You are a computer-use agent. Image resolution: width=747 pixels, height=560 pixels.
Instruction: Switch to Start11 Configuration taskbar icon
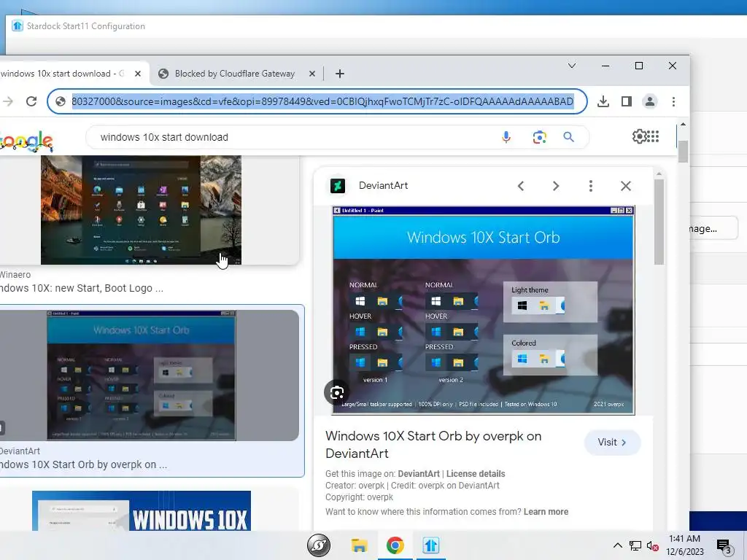430,545
